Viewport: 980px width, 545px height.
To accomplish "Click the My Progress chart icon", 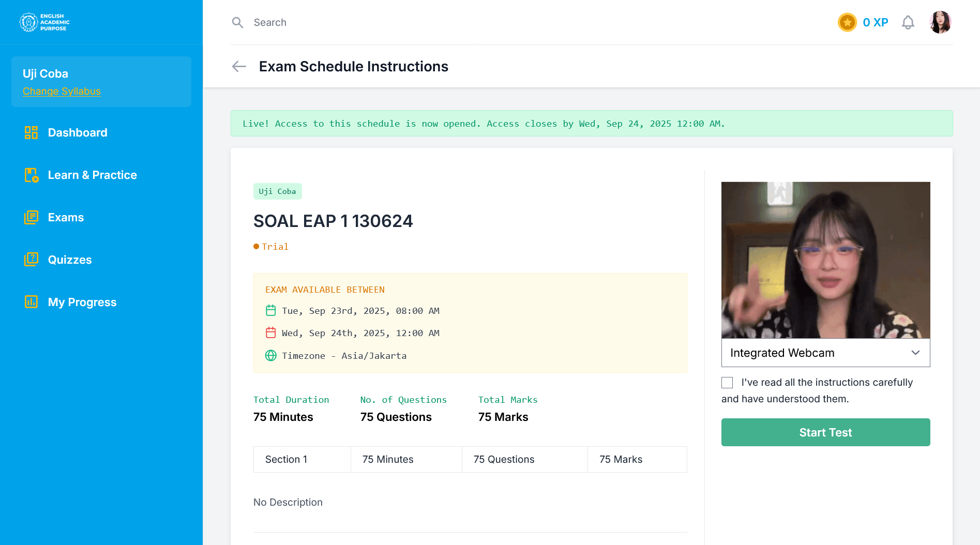I will pyautogui.click(x=31, y=302).
